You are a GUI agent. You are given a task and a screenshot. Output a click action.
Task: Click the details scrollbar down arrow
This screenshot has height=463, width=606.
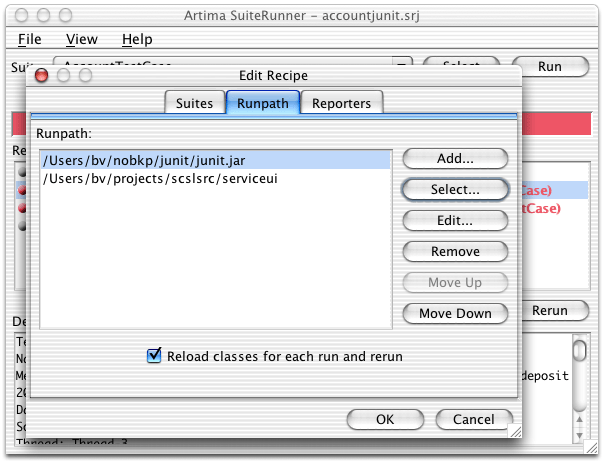pos(579,435)
